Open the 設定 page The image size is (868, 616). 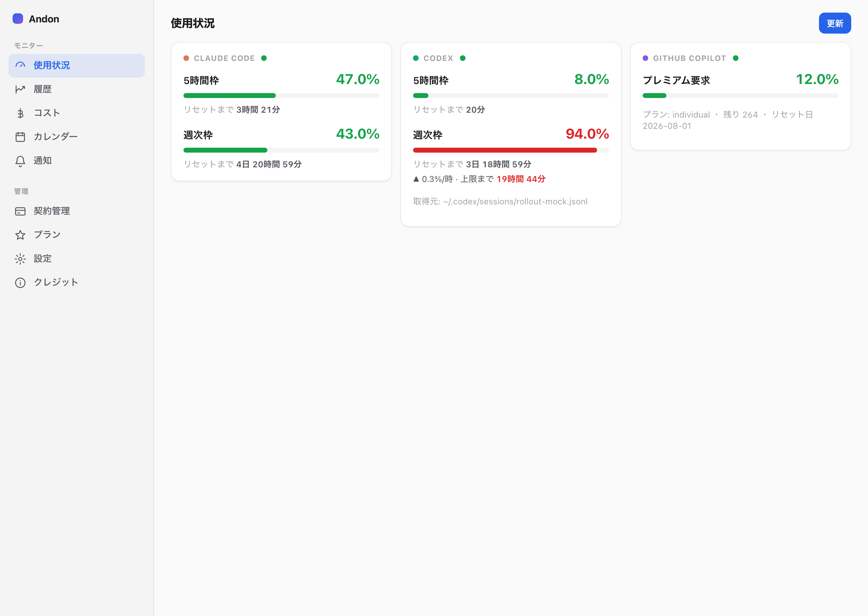(77, 259)
